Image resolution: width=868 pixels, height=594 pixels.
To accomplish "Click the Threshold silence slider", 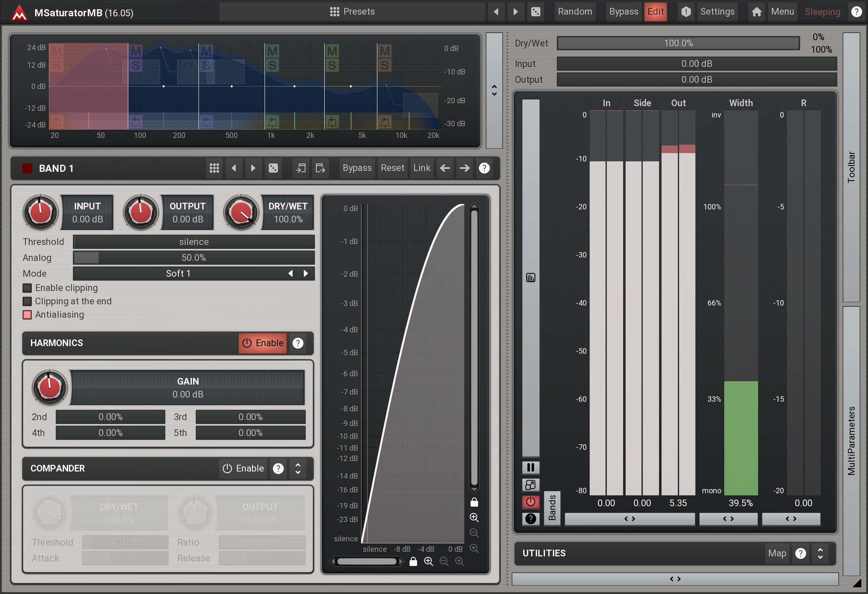I will 194,242.
